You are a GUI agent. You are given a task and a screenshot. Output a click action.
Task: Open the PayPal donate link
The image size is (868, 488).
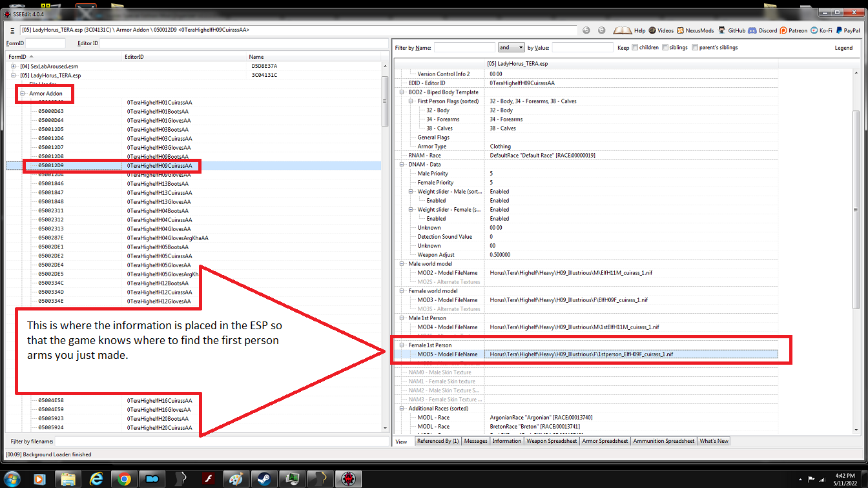[x=848, y=30]
